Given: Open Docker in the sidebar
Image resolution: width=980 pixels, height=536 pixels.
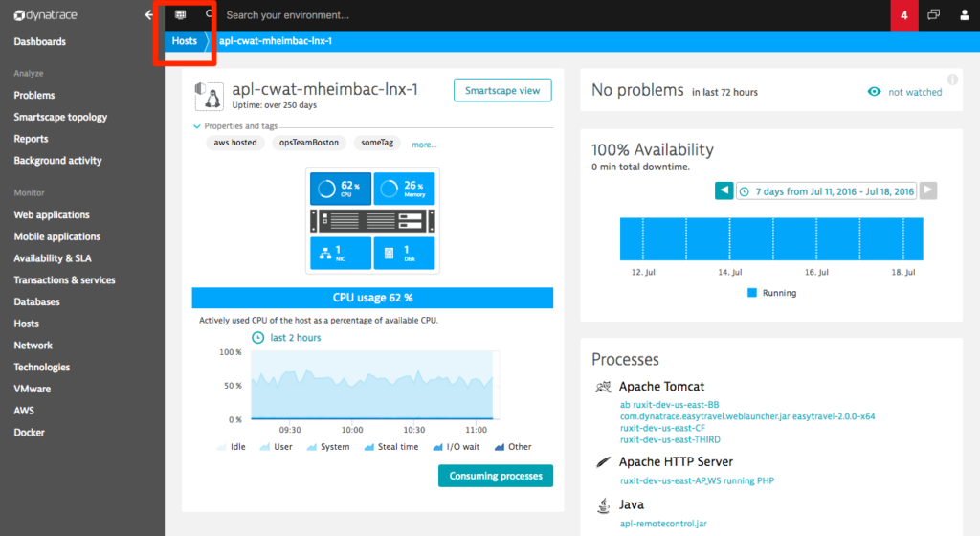Looking at the screenshot, I should 30,433.
